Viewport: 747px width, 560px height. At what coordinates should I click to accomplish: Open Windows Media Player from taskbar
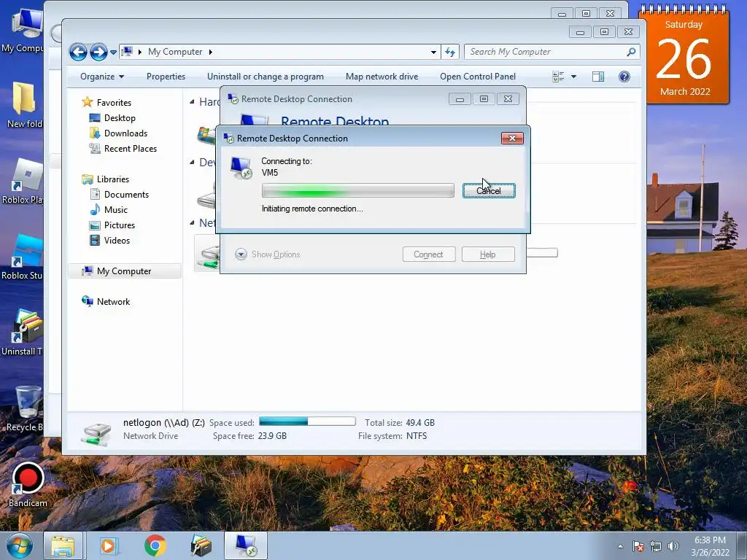pos(108,545)
